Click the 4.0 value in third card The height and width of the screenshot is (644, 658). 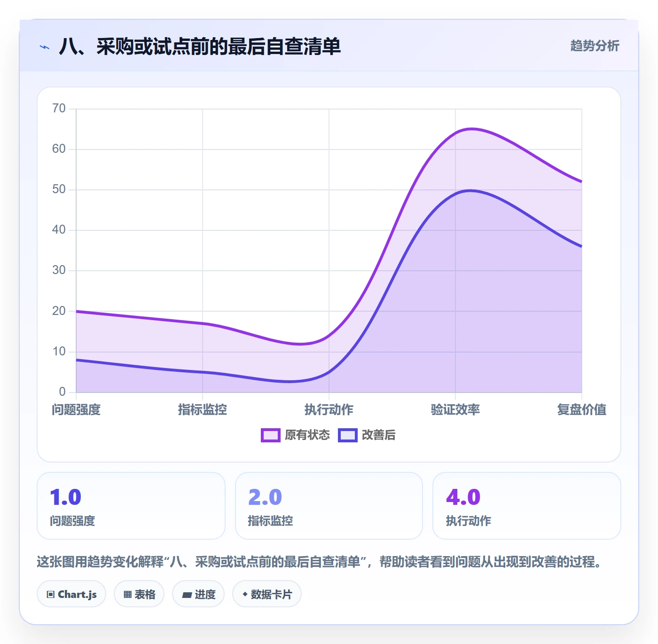click(x=463, y=497)
